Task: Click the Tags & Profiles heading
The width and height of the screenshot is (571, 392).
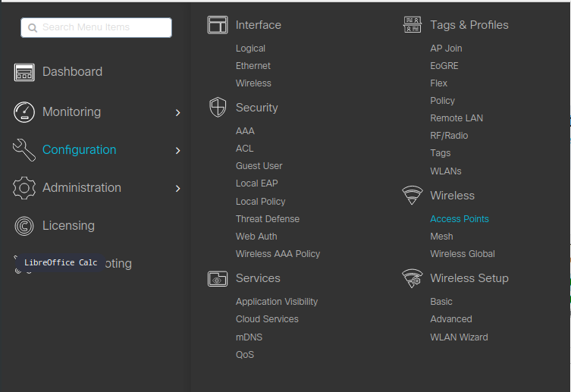Action: (469, 25)
